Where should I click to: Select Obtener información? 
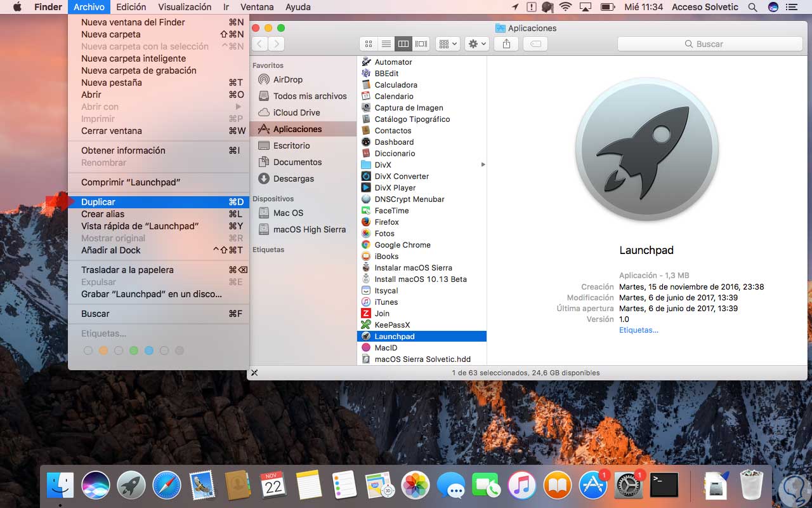(159, 150)
